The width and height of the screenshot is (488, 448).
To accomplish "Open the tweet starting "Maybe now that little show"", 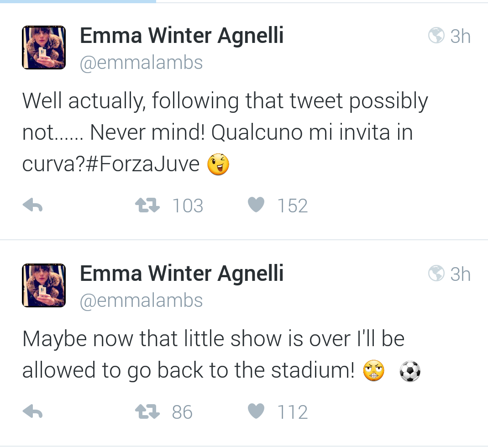I will click(213, 339).
